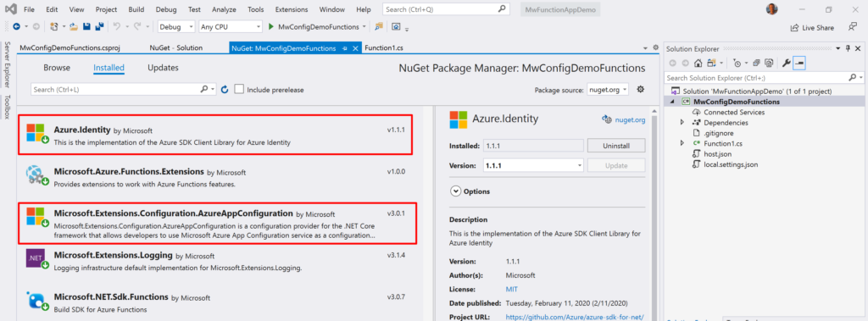Open the Debug configuration dropdown
868x321 pixels.
tap(176, 26)
